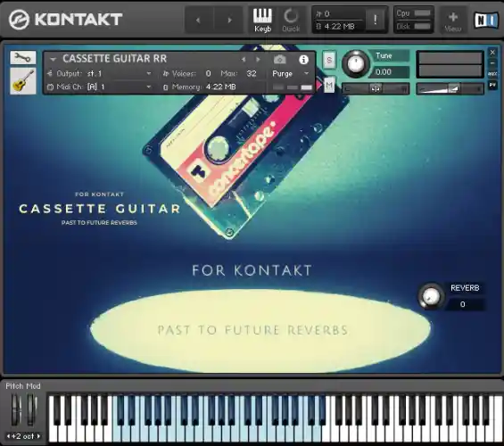The height and width of the screenshot is (446, 504).
Task: Collapse the instrument header triangle
Action: pos(53,59)
